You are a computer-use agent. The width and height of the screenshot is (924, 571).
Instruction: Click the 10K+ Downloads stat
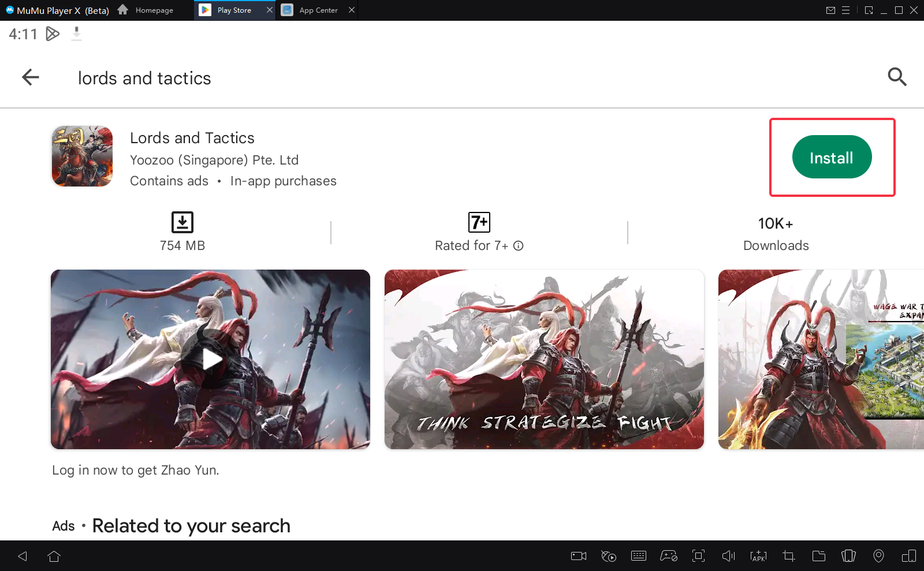point(776,234)
